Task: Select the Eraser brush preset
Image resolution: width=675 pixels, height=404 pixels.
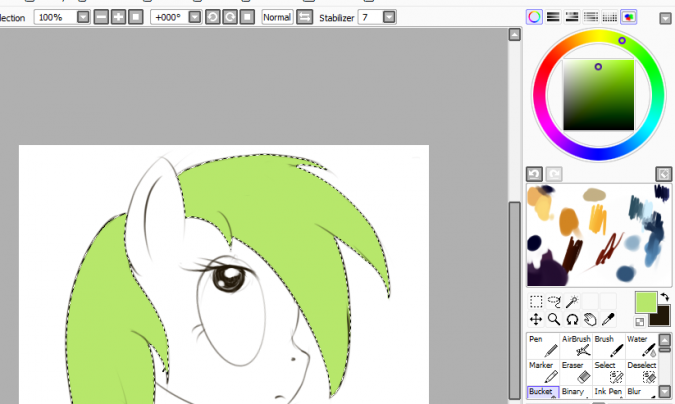Action: (x=576, y=372)
